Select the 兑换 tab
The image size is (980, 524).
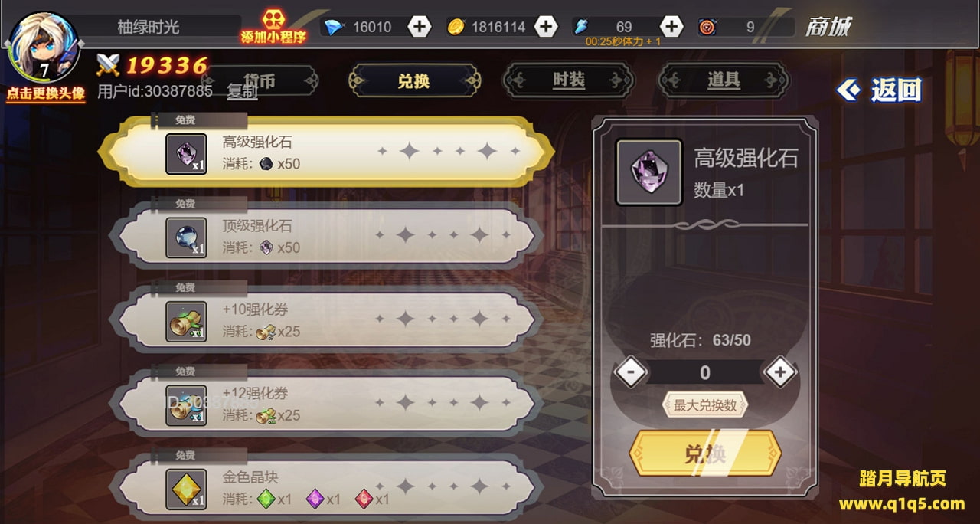coord(414,80)
